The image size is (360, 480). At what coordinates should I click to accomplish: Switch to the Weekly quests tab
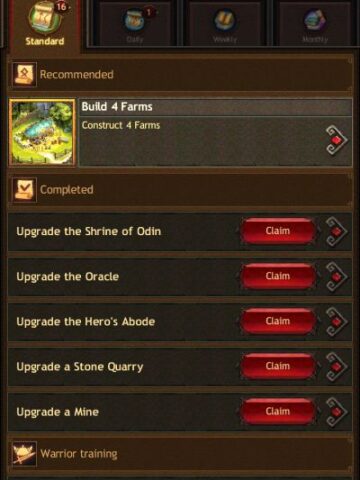pos(225,23)
